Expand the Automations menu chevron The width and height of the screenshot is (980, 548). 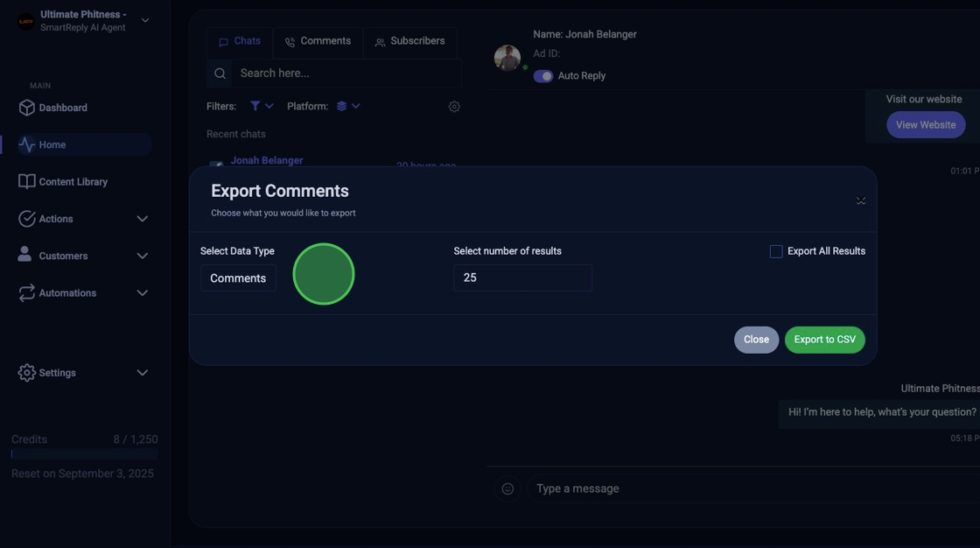[x=143, y=292]
